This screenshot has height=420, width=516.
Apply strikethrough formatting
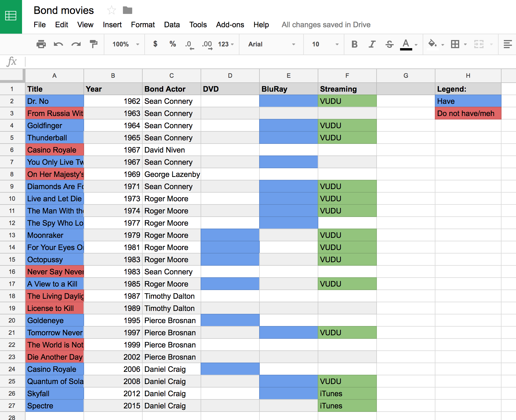pos(389,44)
